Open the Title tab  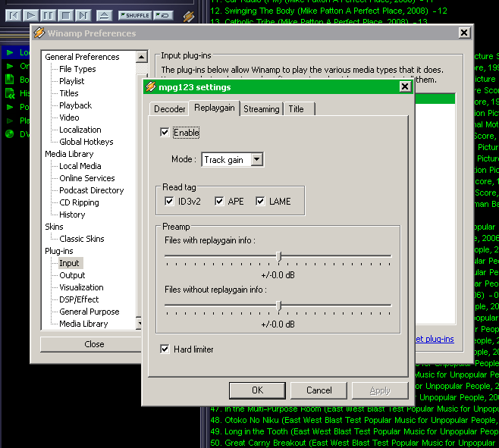299,109
